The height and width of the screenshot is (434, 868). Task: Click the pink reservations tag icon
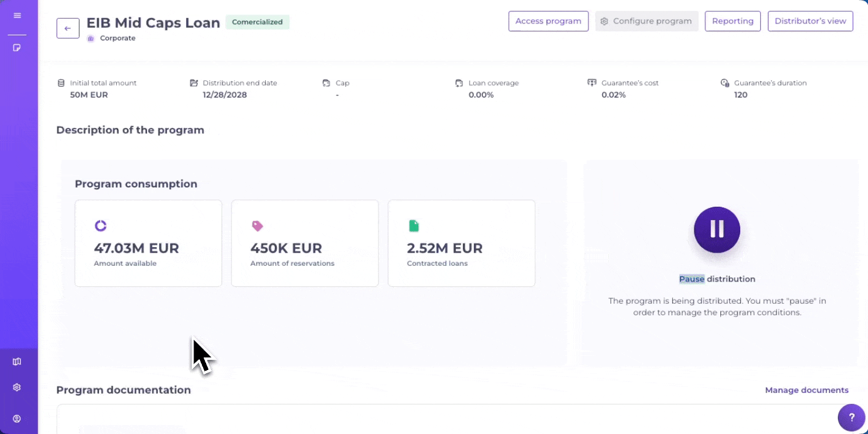[x=257, y=226]
